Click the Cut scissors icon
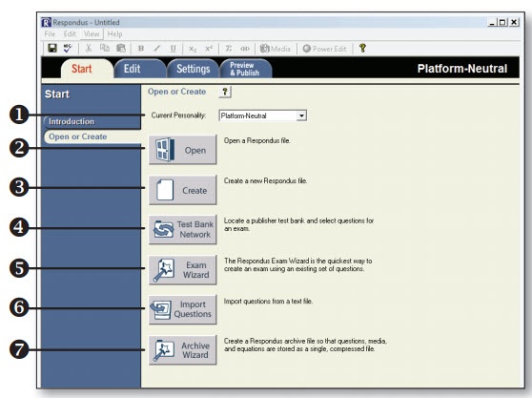The image size is (532, 398). pos(89,49)
